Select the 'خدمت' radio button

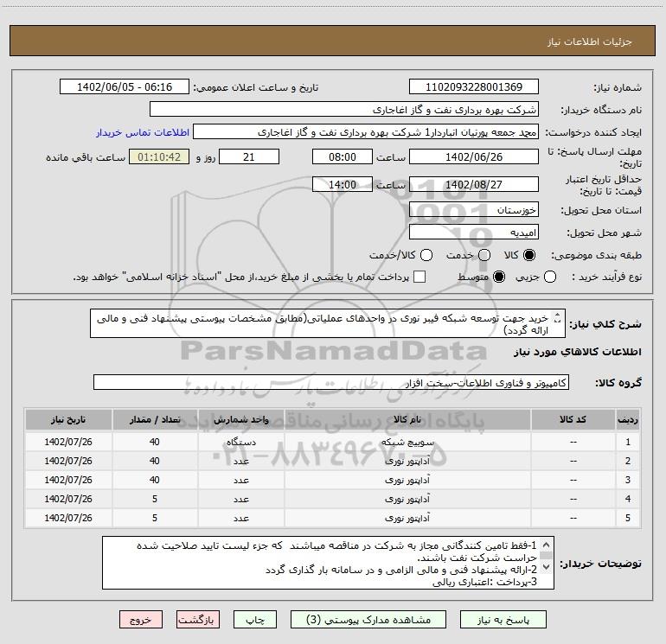point(484,255)
